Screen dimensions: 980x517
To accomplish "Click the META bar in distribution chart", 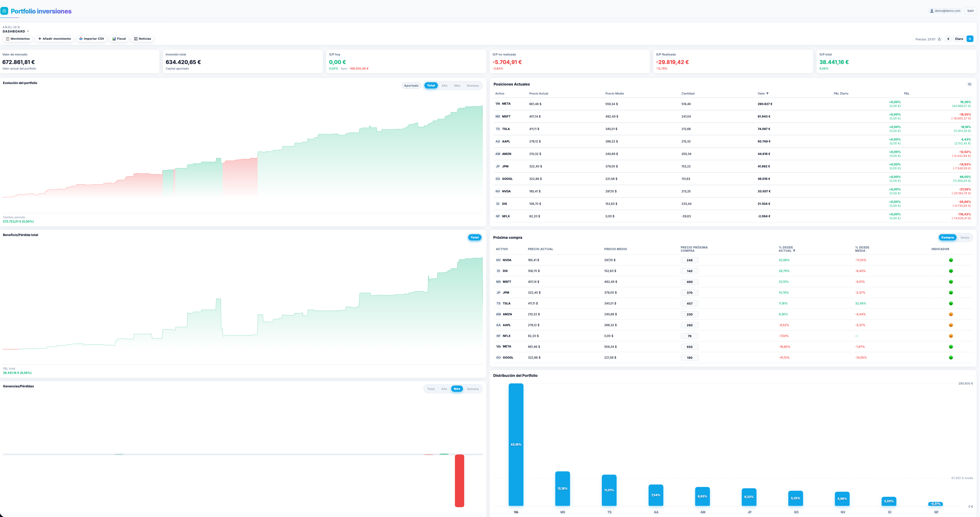I will pyautogui.click(x=516, y=444).
